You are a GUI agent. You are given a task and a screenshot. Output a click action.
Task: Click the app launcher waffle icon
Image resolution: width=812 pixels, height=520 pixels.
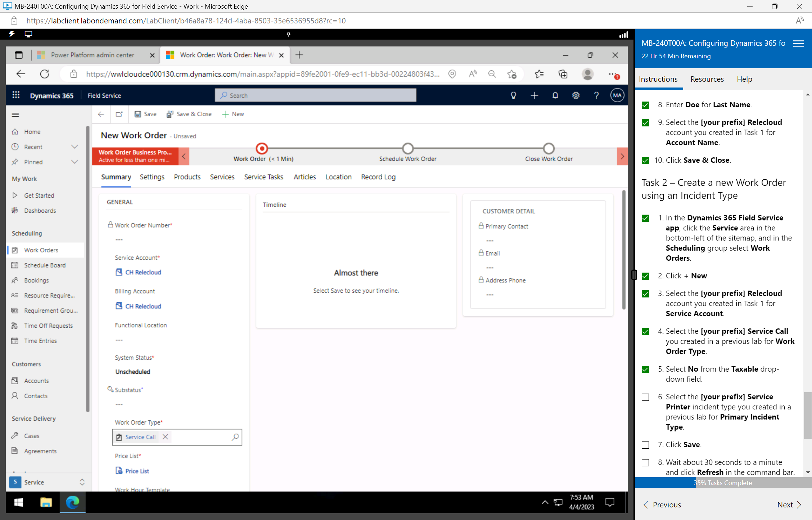(x=16, y=95)
